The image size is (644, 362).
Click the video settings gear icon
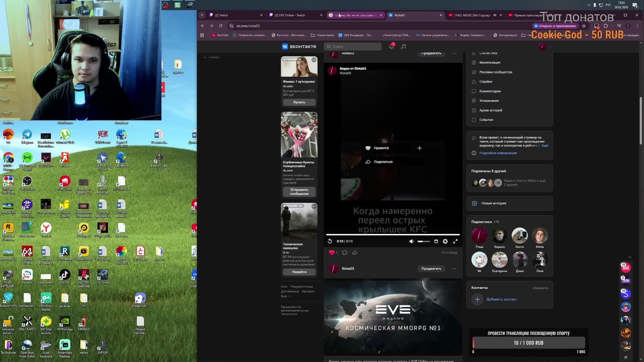click(445, 241)
